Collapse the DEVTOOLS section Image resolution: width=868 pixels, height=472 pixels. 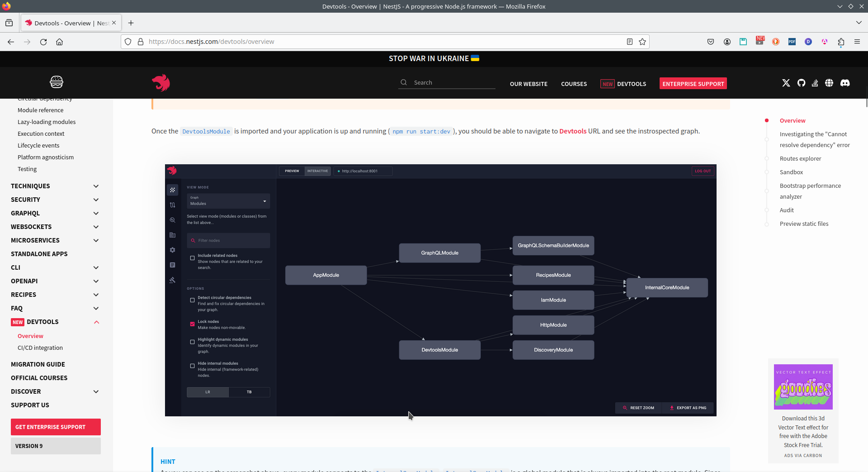96,322
